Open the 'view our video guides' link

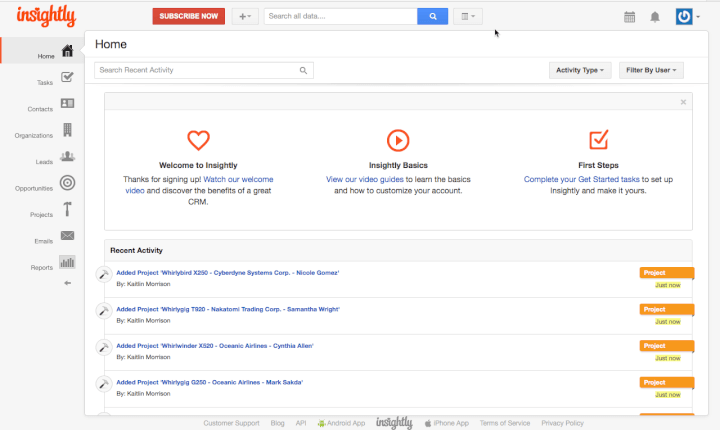[x=364, y=179]
